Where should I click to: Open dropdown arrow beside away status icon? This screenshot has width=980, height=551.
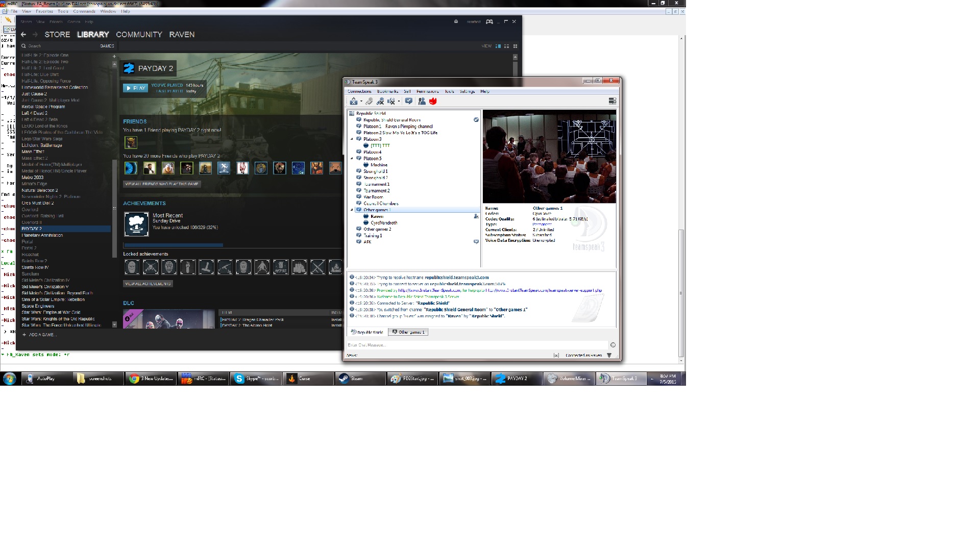(x=361, y=102)
